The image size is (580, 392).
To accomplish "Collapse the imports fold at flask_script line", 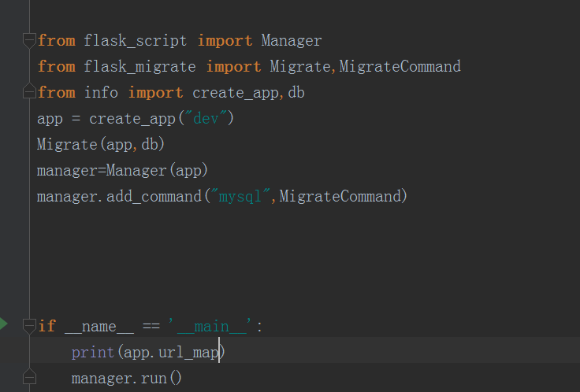I will click(x=30, y=40).
